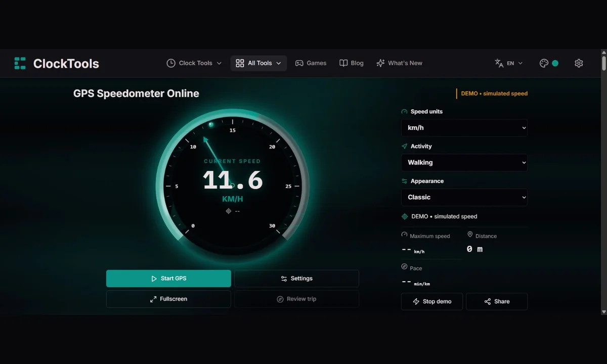Click the gauge icon next to Maximum speed
Screen dimensions: 607x364
point(404,235)
